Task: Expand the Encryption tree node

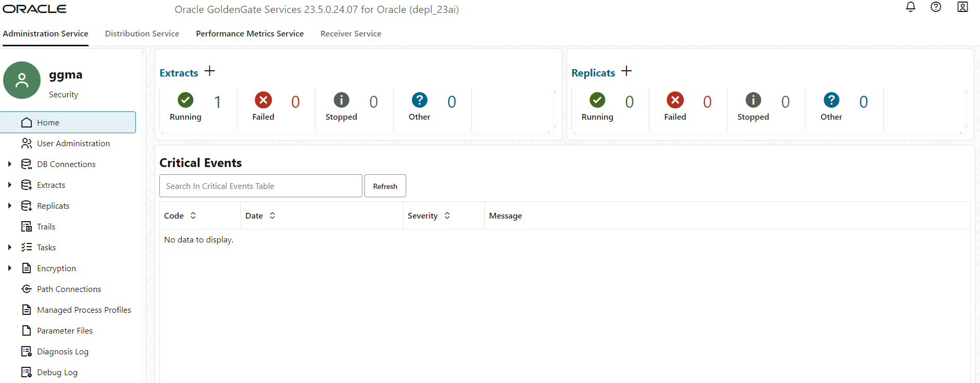Action: (x=9, y=268)
